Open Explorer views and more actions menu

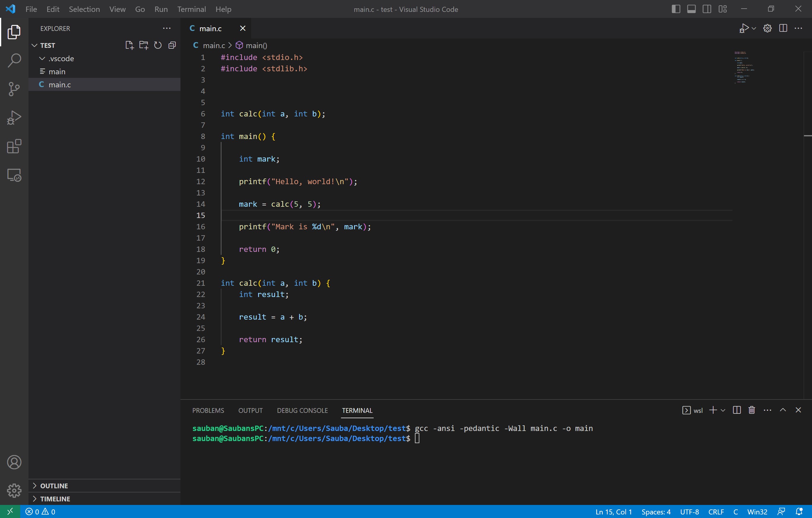166,28
